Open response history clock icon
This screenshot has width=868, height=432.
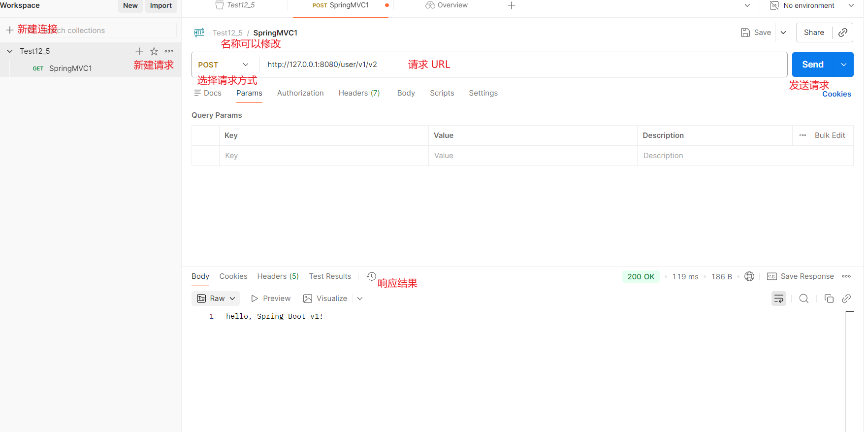(371, 276)
